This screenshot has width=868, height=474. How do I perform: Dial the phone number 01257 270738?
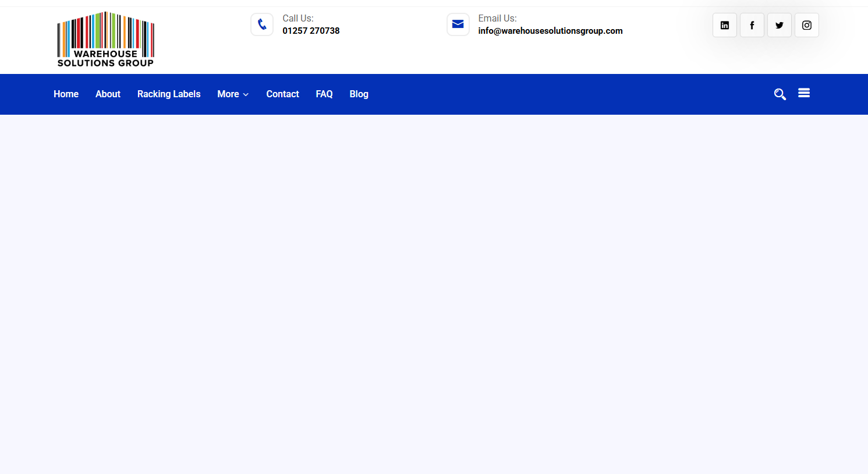tap(311, 31)
